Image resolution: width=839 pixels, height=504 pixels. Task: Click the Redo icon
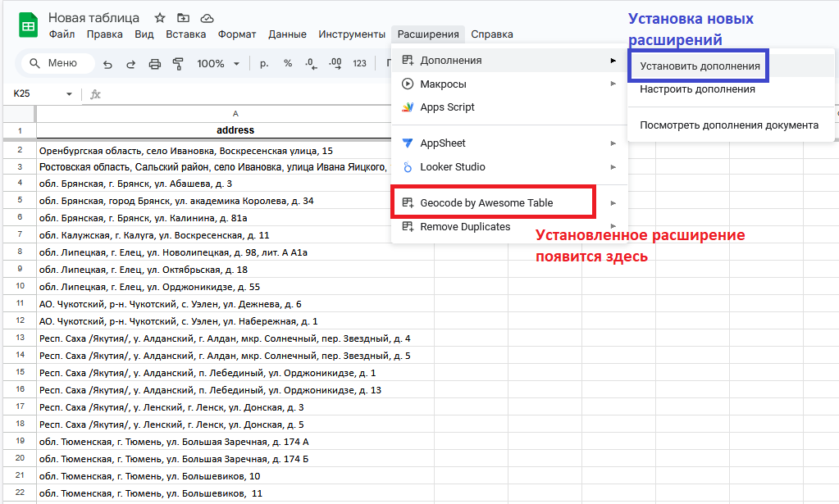click(130, 62)
